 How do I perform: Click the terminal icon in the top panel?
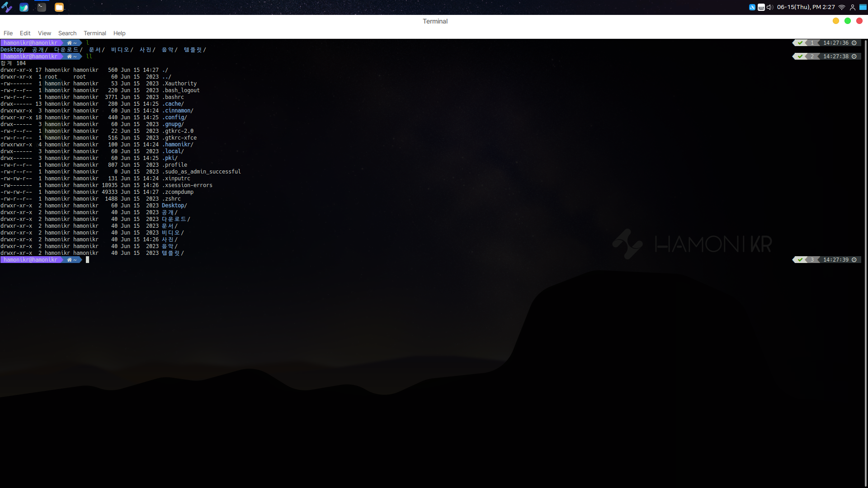click(42, 7)
